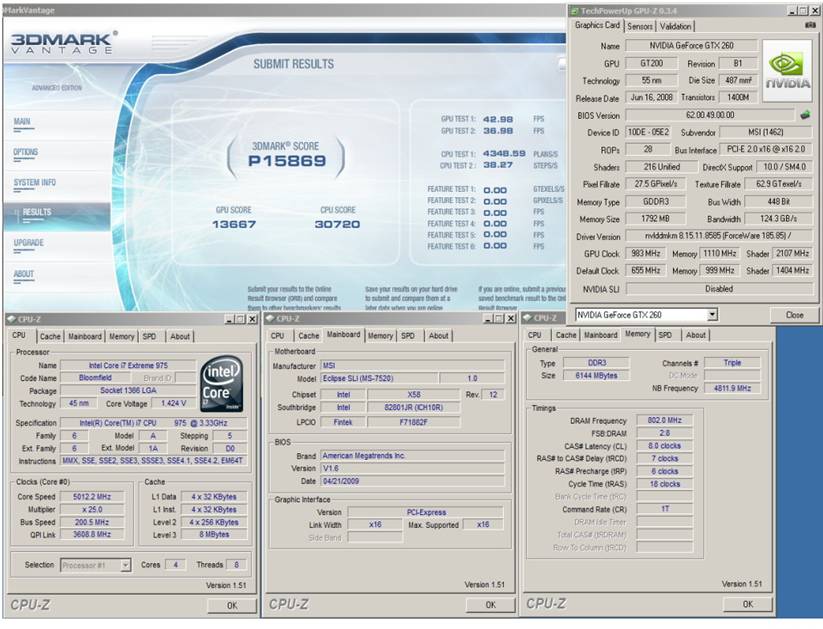Click the GPU-Z title bar application icon
This screenshot has width=823, height=629.
(575, 11)
